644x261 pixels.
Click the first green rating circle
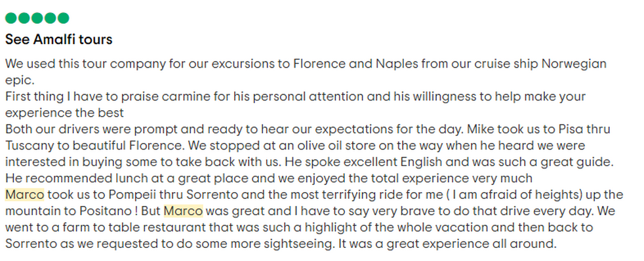point(11,18)
